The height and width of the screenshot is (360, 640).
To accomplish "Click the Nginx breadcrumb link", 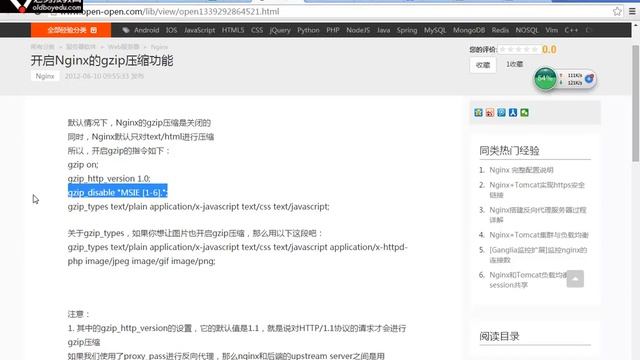I will click(159, 47).
